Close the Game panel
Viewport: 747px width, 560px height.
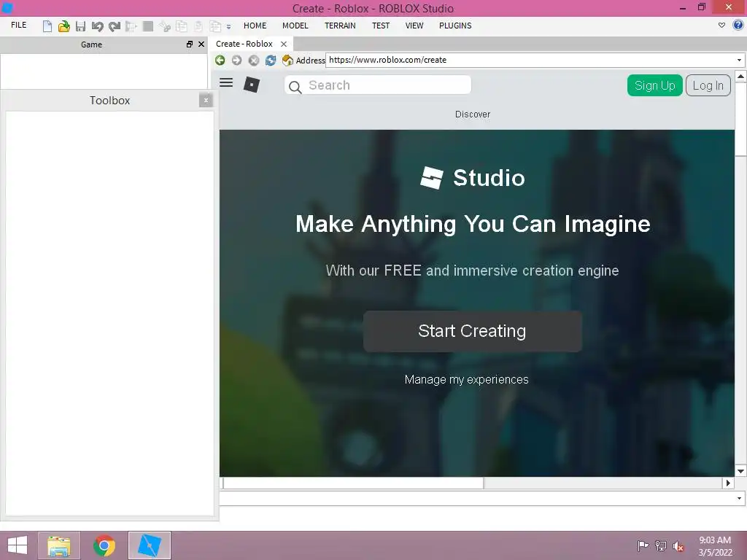click(x=201, y=44)
